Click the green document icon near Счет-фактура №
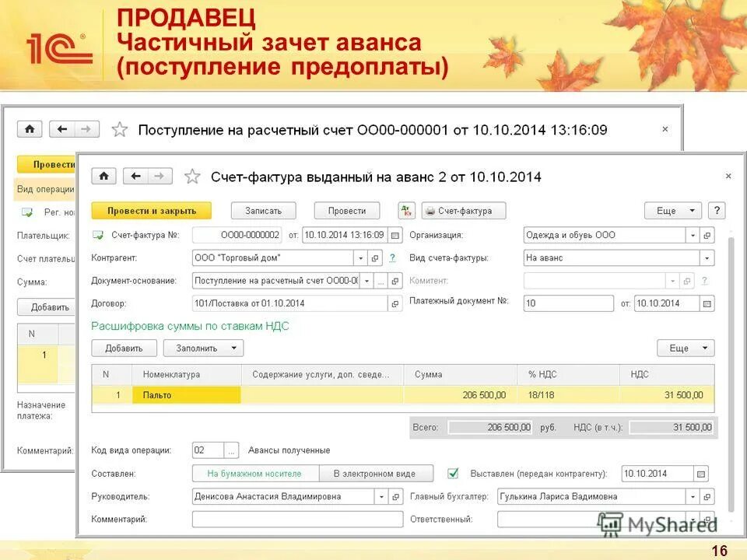The height and width of the screenshot is (560, 747). (96, 234)
